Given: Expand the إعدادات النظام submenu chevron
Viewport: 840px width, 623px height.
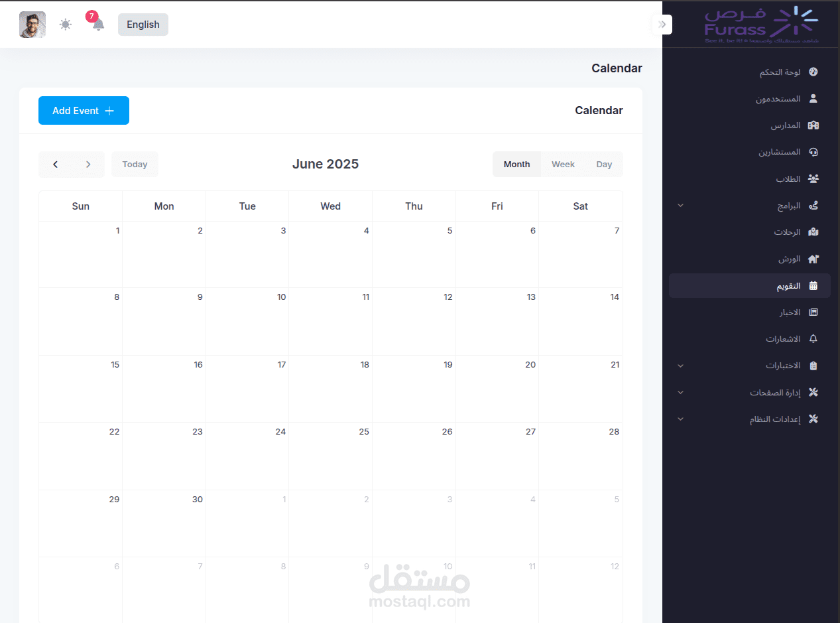Looking at the screenshot, I should point(680,419).
